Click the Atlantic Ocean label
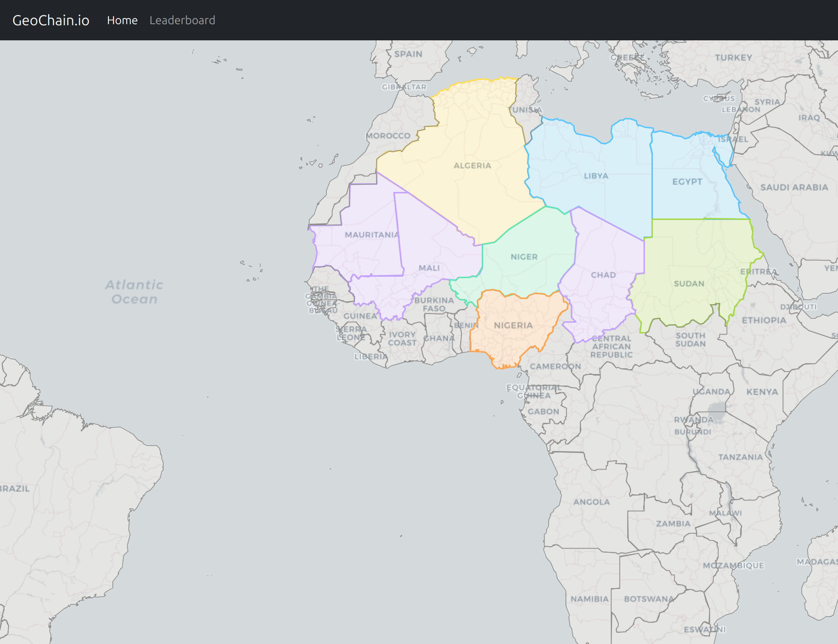This screenshot has height=644, width=838. [x=134, y=292]
